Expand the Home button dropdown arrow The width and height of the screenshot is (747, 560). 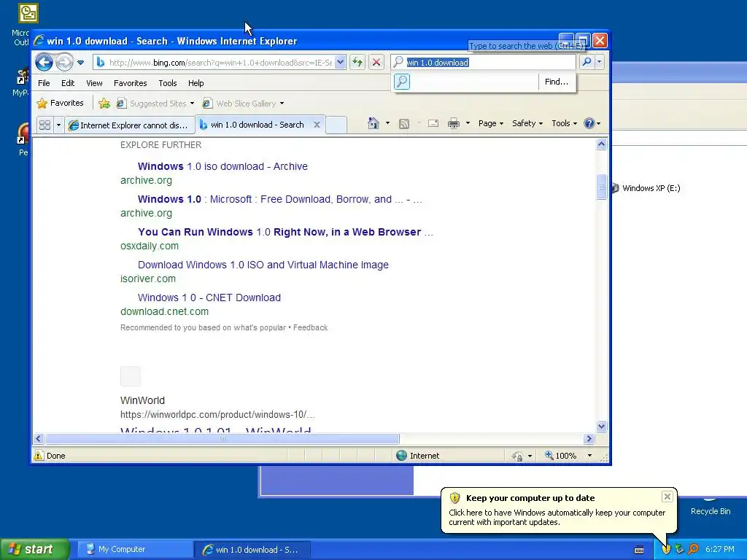pos(387,123)
